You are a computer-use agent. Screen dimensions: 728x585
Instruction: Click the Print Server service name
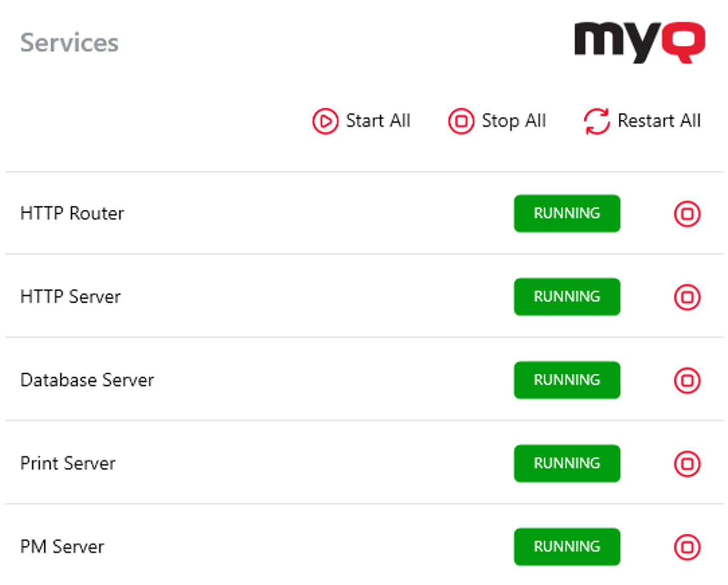click(68, 463)
